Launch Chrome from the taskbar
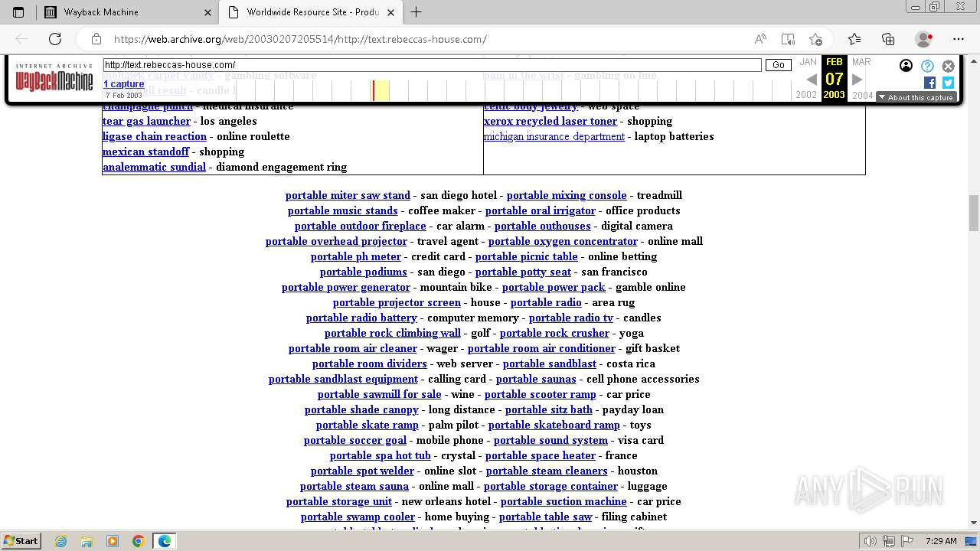The image size is (980, 551). (x=138, y=541)
